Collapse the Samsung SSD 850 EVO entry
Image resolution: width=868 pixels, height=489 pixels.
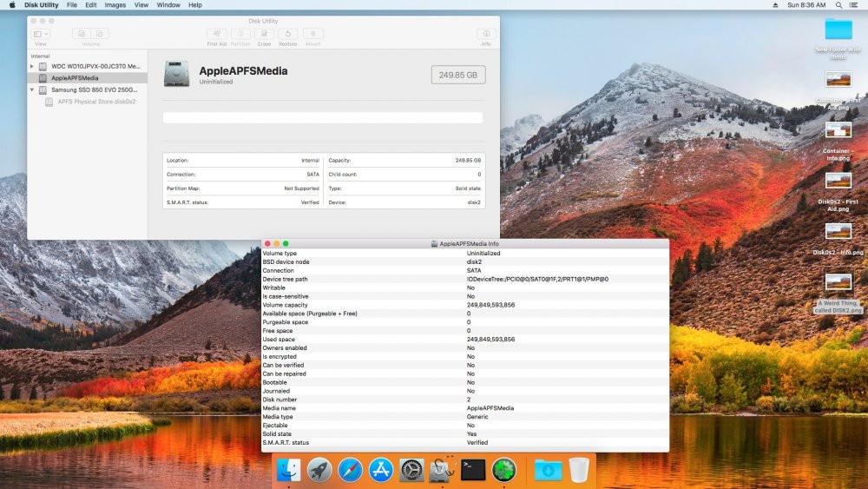click(x=32, y=89)
